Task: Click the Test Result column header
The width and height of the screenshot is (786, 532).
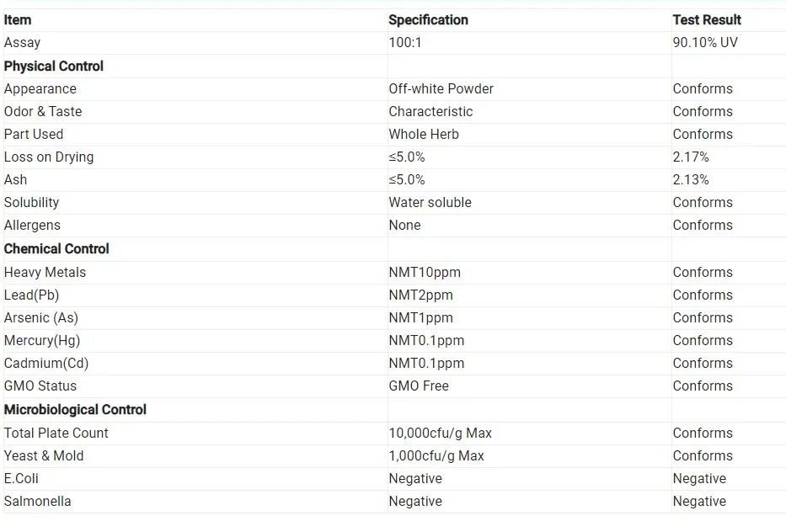Action: click(707, 19)
